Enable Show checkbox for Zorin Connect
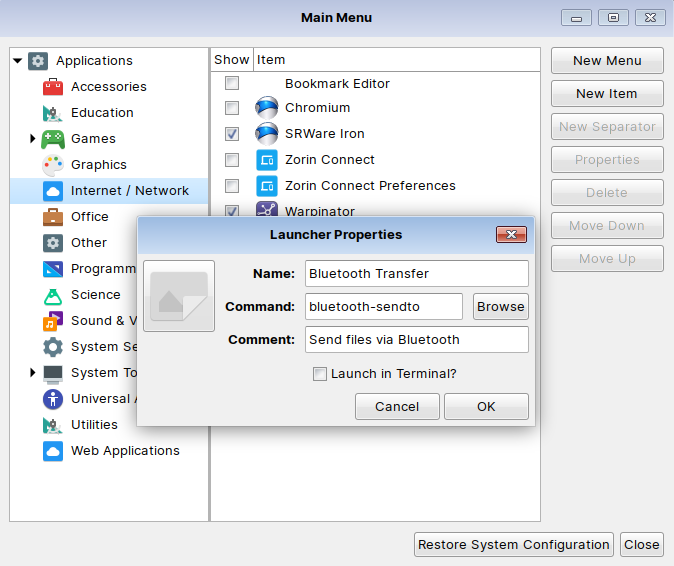 tap(232, 160)
